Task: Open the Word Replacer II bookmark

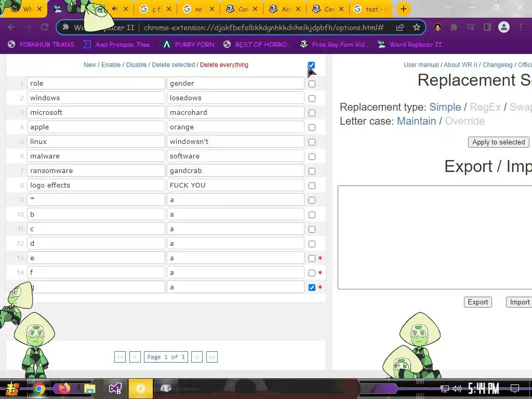Action: coord(409,45)
